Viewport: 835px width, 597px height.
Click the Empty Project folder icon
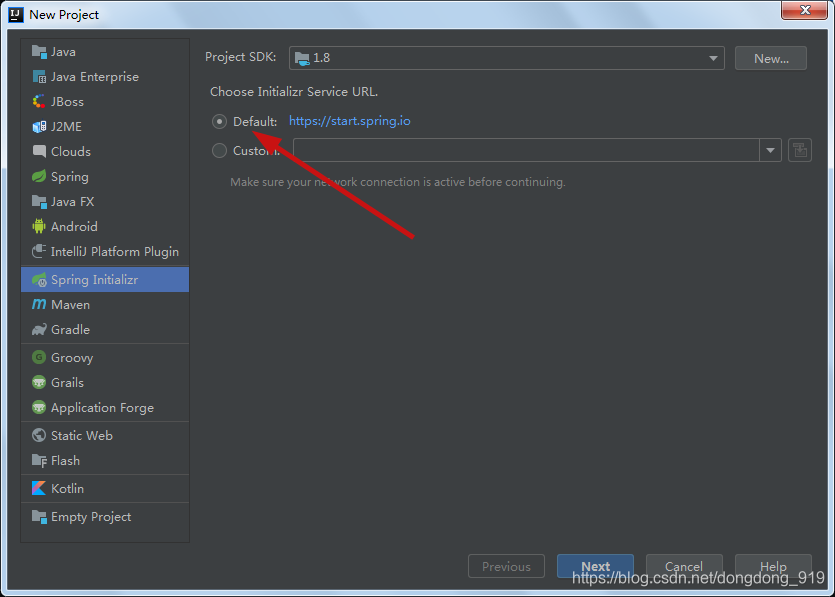coord(39,517)
